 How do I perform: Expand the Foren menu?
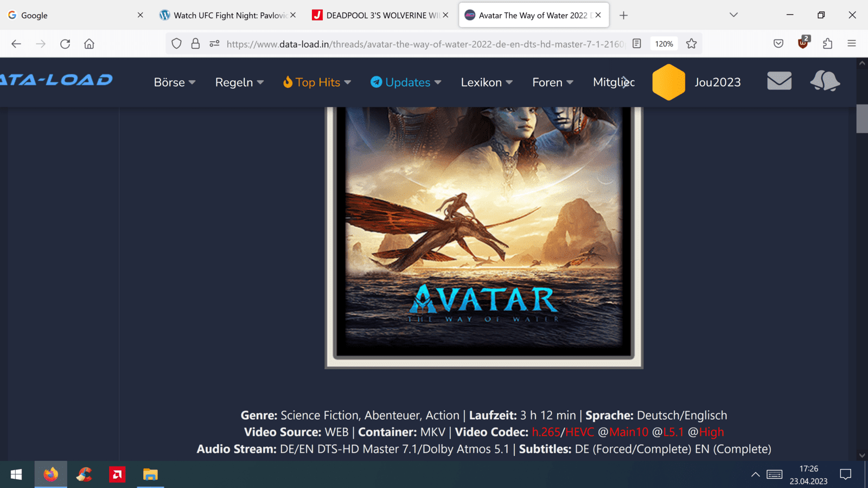tap(553, 82)
